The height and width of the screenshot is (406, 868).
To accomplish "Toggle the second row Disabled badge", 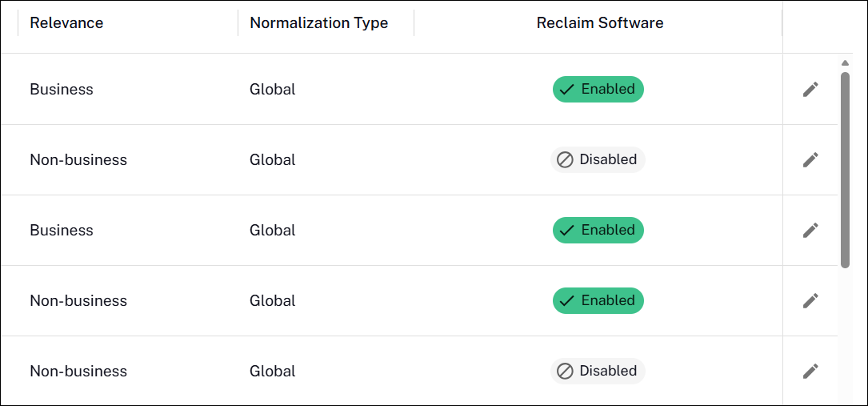I will [x=598, y=159].
